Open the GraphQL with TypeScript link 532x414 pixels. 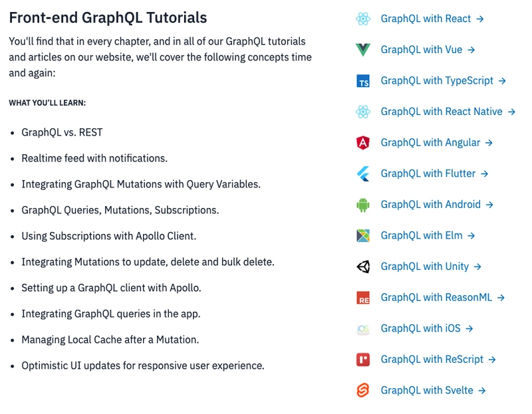click(443, 80)
